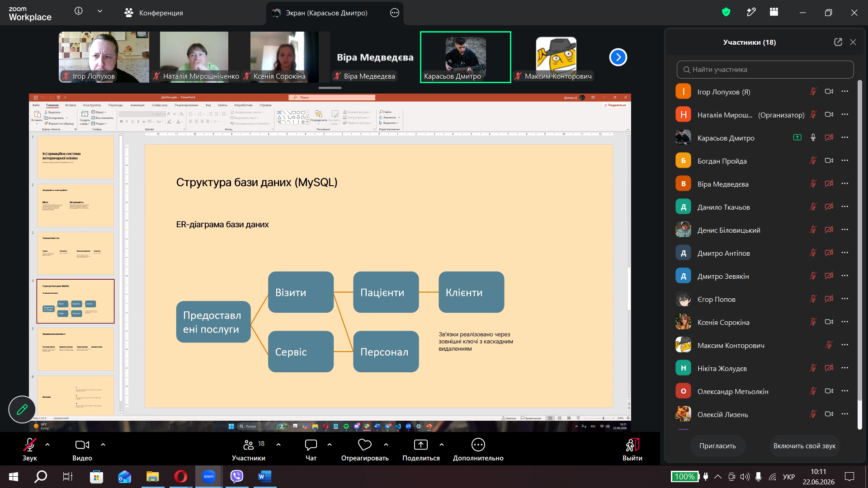Open the view layout icon
Image resolution: width=868 pixels, height=488 pixels.
(774, 12)
